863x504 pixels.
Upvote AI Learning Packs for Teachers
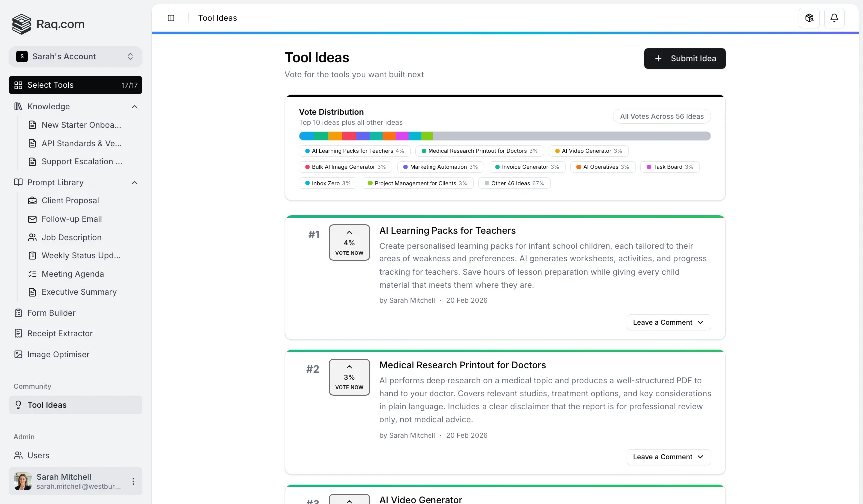(x=349, y=243)
